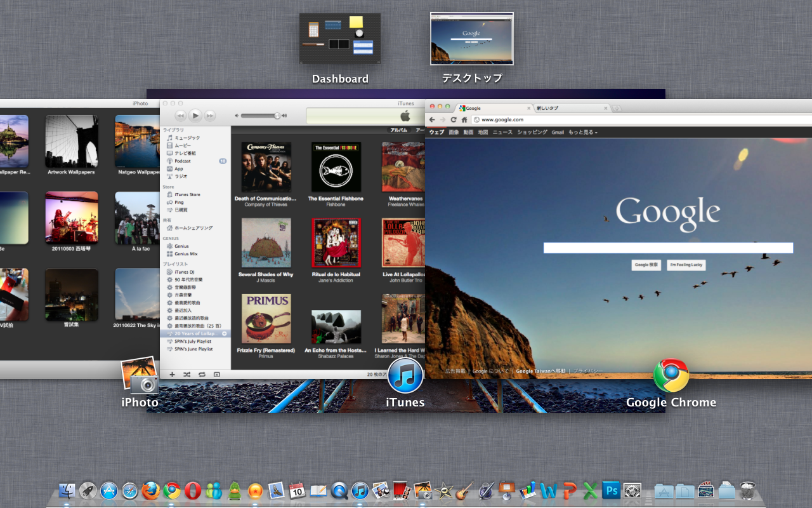The height and width of the screenshot is (508, 812).
Task: Follow the Google Taiwan link in footer
Action: 541,371
